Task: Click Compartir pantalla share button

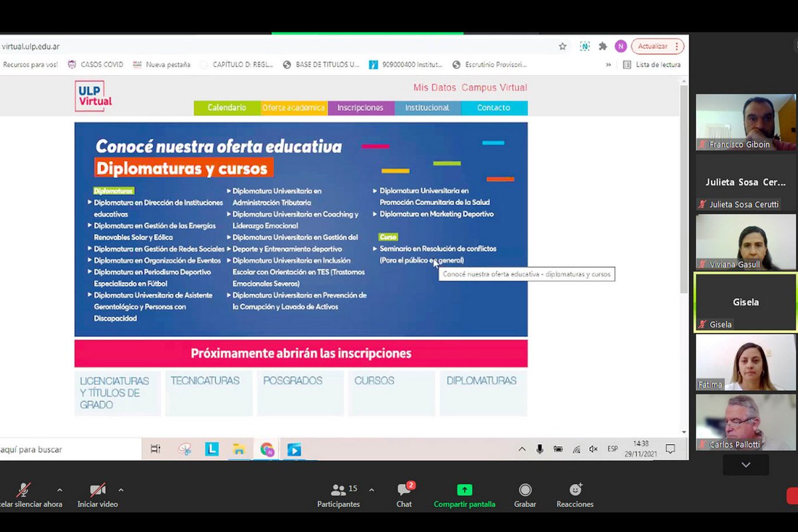Action: (464, 495)
